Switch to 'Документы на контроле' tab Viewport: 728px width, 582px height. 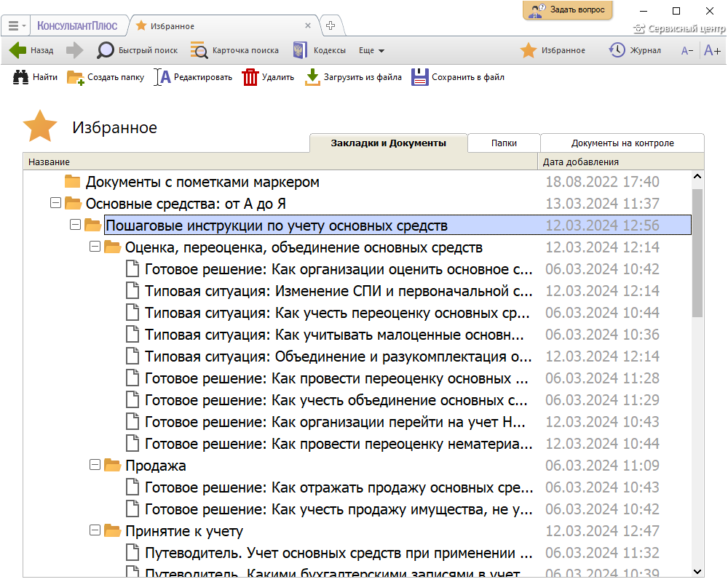coord(622,143)
